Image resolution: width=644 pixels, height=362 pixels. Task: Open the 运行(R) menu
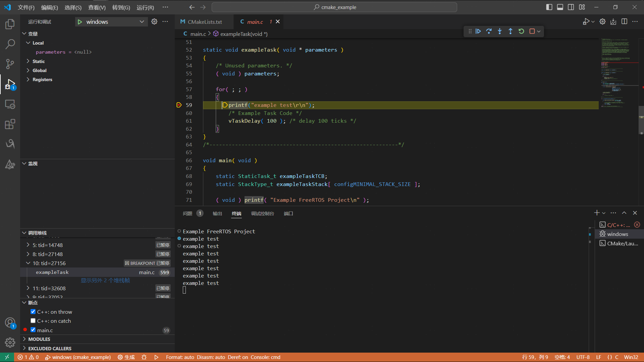pos(145,7)
